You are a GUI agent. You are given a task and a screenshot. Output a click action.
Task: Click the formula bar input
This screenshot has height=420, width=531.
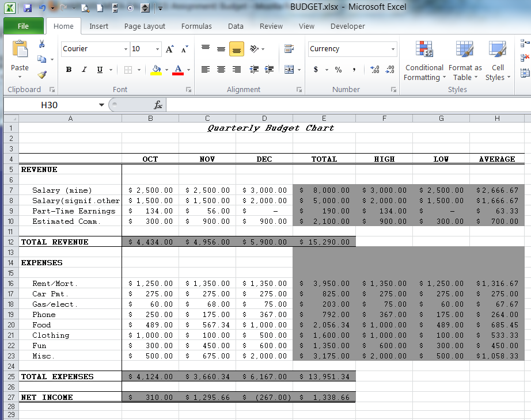click(348, 105)
